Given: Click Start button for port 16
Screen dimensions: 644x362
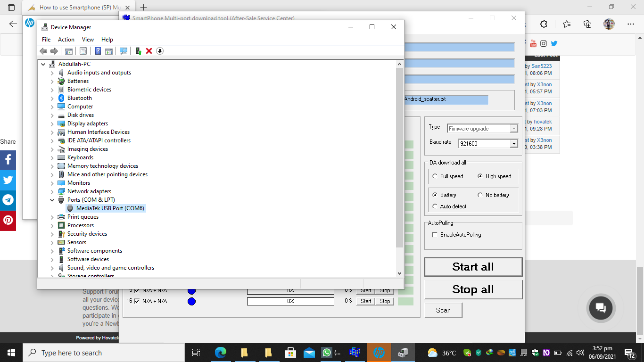Looking at the screenshot, I should point(366,301).
